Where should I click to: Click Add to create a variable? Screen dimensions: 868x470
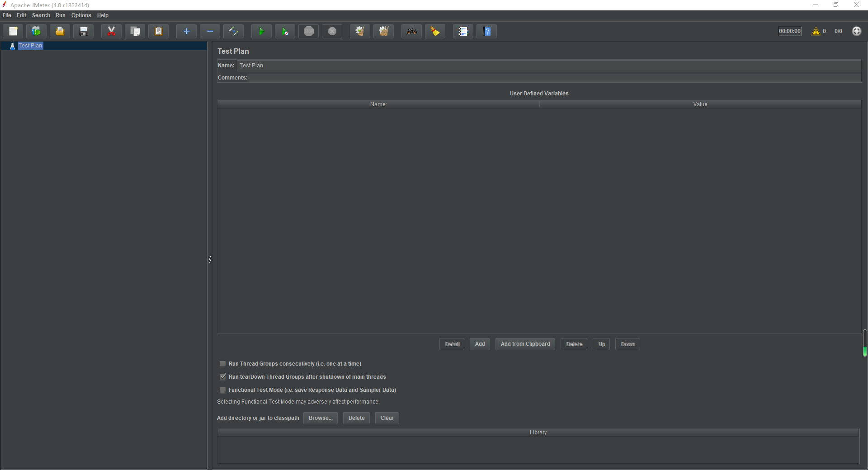pos(480,344)
